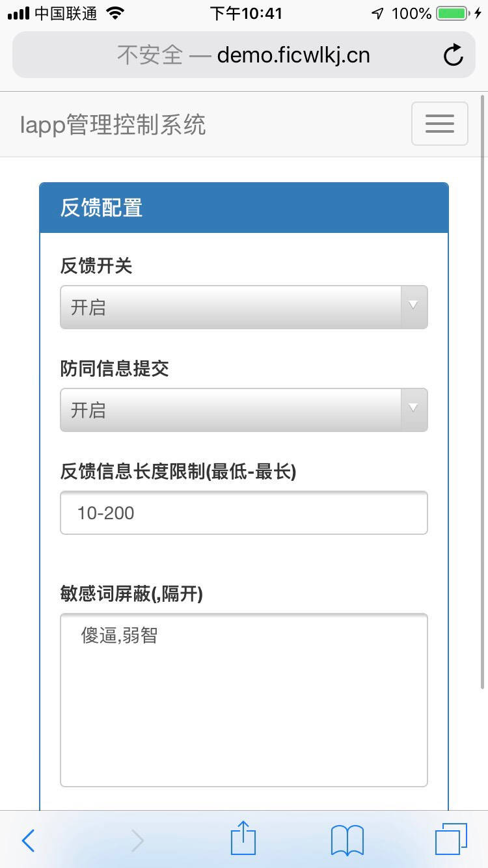
Task: Tap the 反馈开关 field label
Action: [x=96, y=265]
